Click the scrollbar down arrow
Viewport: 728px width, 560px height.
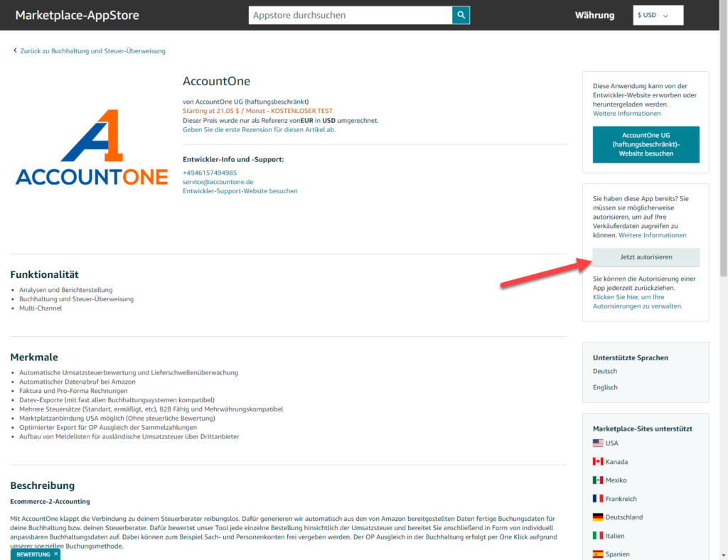point(723,555)
